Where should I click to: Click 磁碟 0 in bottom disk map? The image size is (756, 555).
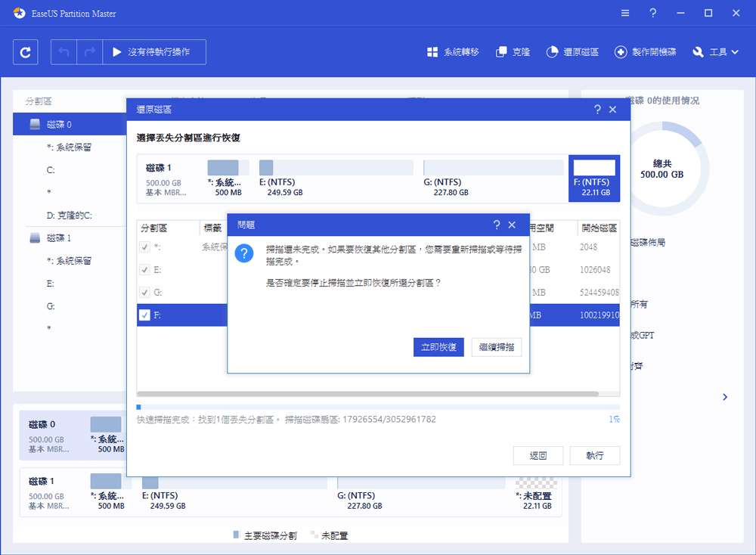coord(73,436)
